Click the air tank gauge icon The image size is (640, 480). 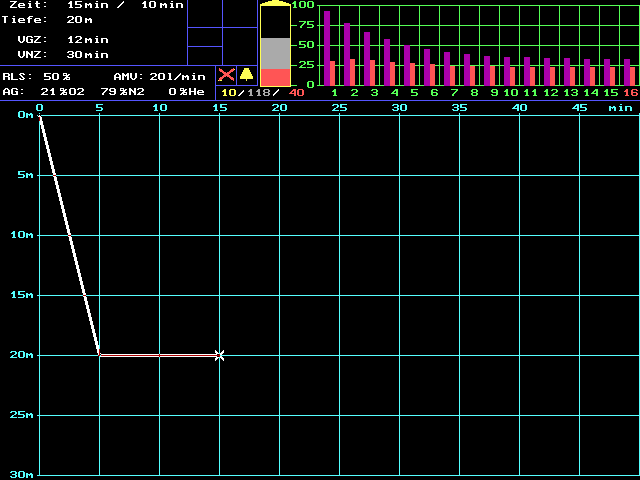pos(275,45)
